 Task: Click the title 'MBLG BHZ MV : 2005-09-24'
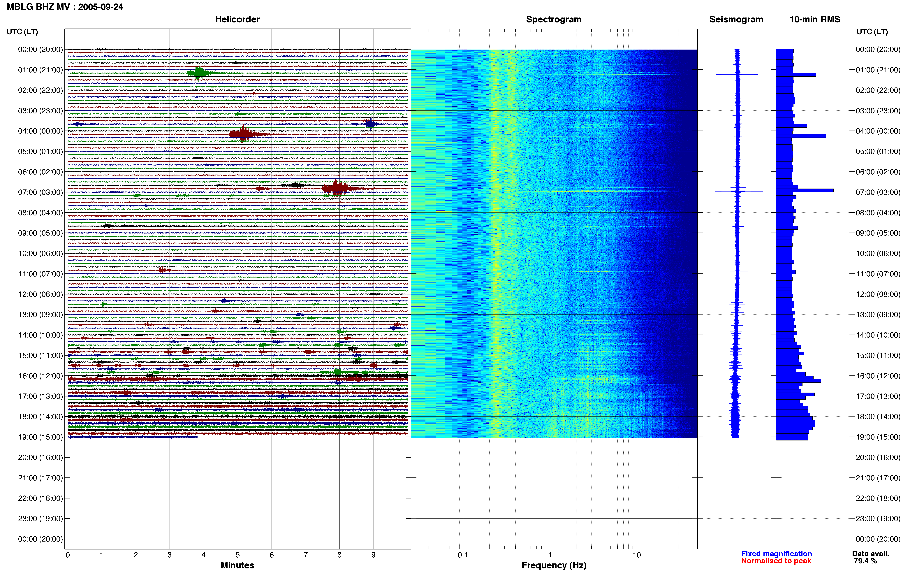tap(65, 7)
